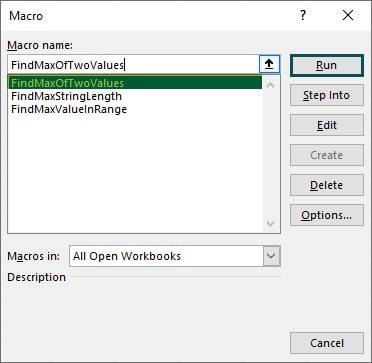Open help via the question mark icon
The image size is (372, 363).
[303, 15]
